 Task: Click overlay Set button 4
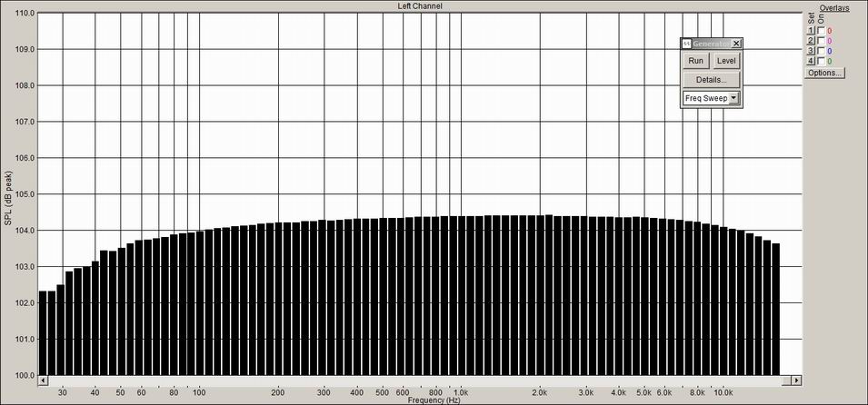point(811,61)
